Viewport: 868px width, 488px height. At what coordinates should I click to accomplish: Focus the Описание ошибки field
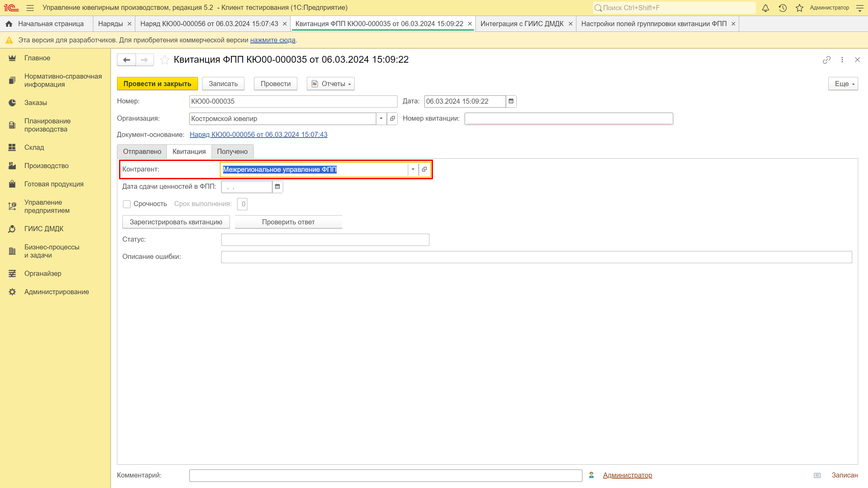(536, 257)
